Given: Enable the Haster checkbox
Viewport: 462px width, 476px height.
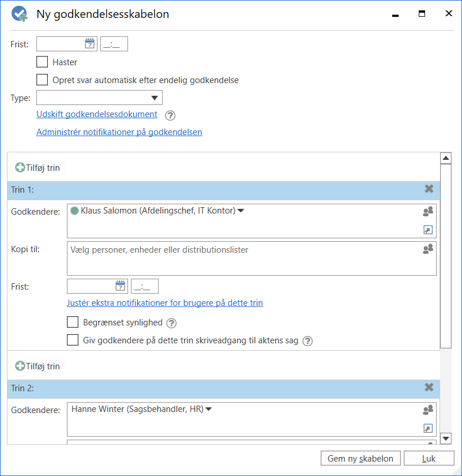Looking at the screenshot, I should tap(42, 62).
